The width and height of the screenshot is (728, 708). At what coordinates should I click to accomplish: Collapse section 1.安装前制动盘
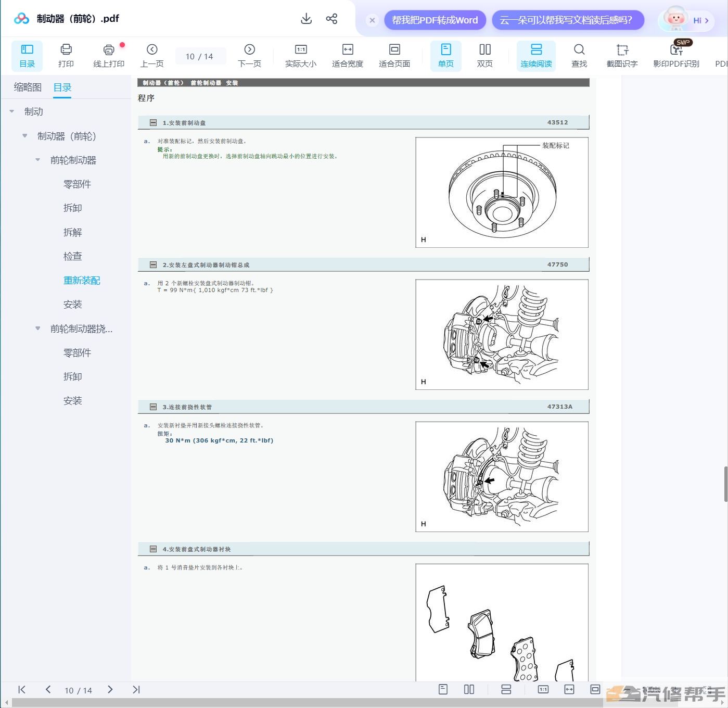click(x=153, y=123)
